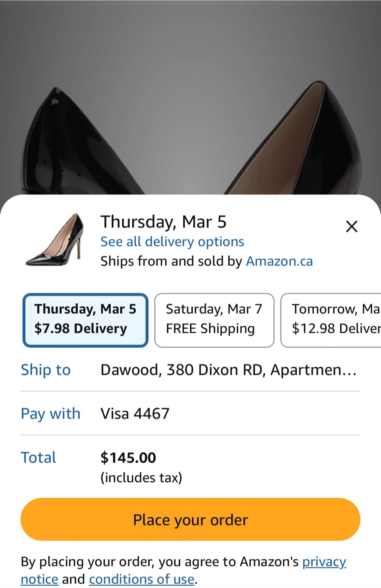
Task: Change the Dawood, 380 Dixon RD address
Action: [x=228, y=370]
